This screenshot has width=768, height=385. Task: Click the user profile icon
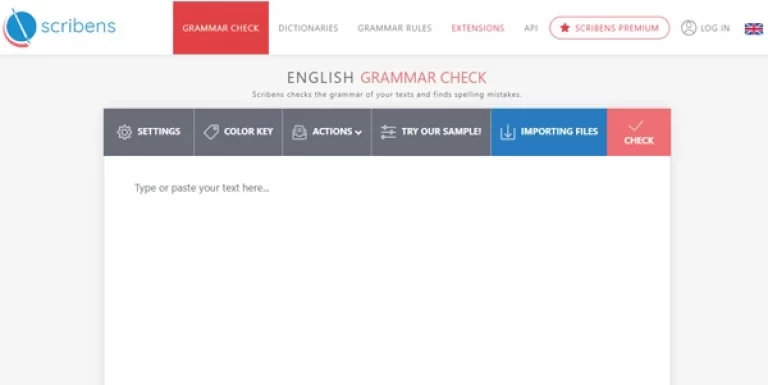688,28
